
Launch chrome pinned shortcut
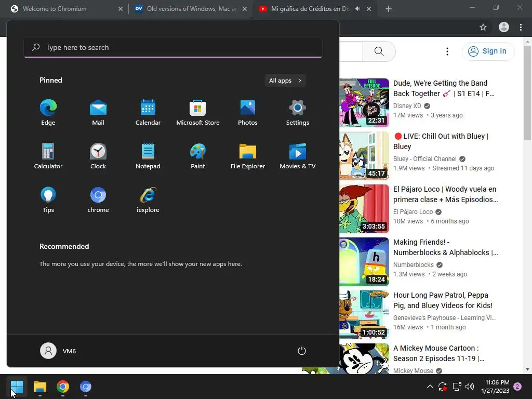(98, 200)
